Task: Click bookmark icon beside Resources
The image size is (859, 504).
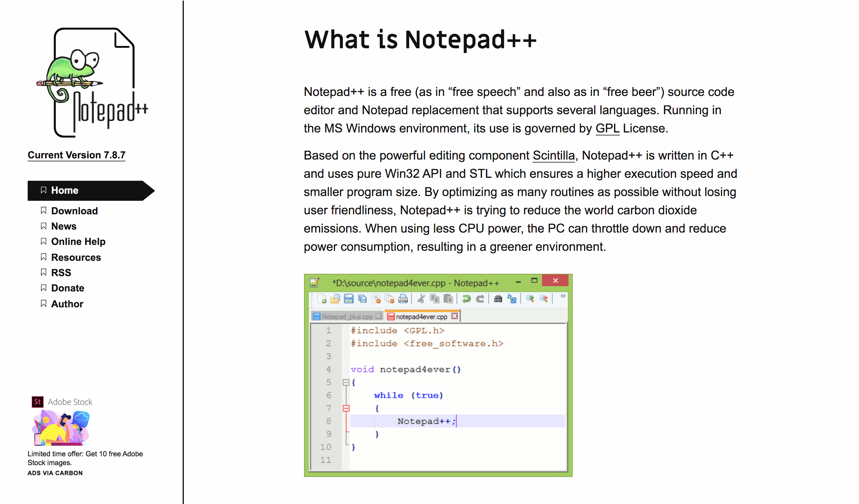Action: click(43, 257)
